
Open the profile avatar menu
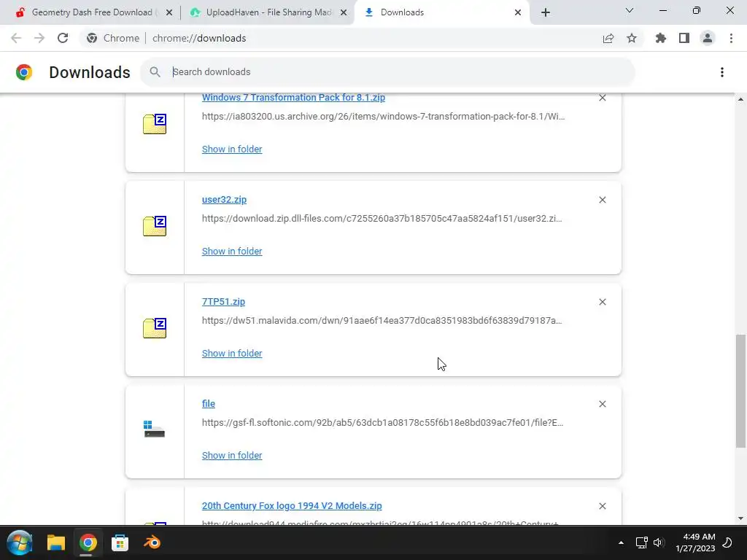pos(708,38)
